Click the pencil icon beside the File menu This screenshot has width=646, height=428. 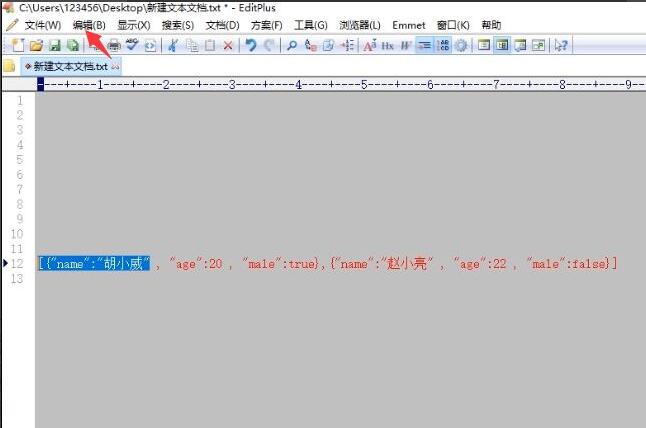click(x=12, y=25)
